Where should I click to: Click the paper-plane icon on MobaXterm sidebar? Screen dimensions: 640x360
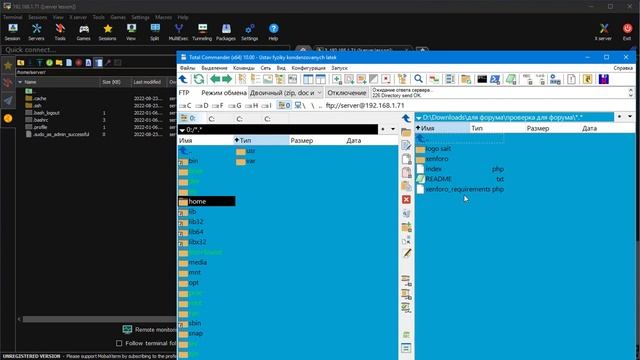(x=8, y=100)
